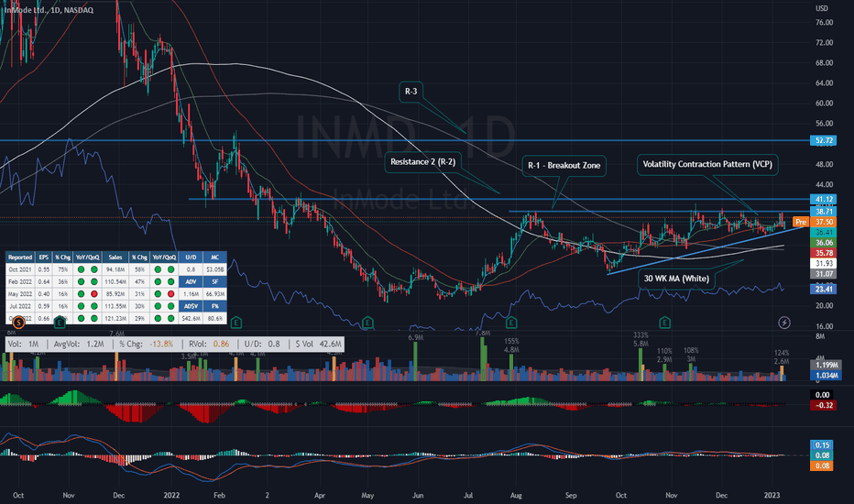Screen dimensions: 854x504
Task: Click the F% header cell
Action: click(x=214, y=306)
